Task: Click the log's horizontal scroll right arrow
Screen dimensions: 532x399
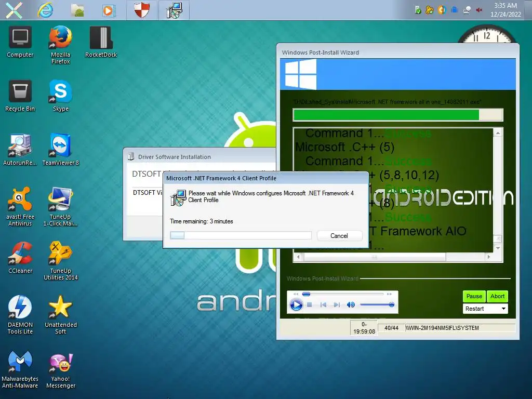Action: click(x=488, y=257)
